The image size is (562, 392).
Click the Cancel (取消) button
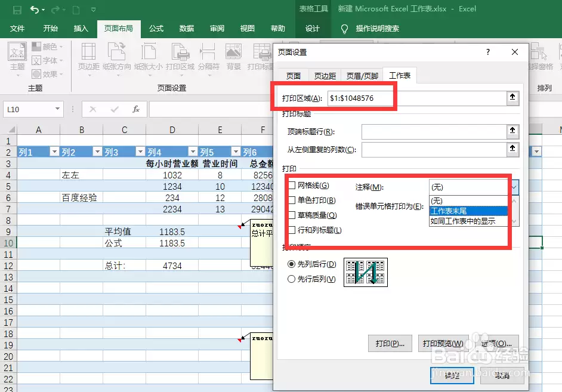502,375
